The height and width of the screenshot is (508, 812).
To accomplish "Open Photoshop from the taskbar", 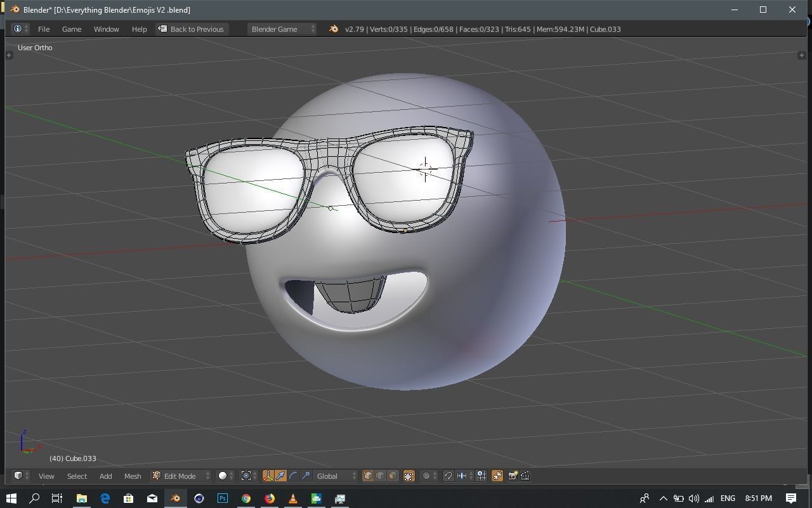I will (x=222, y=498).
